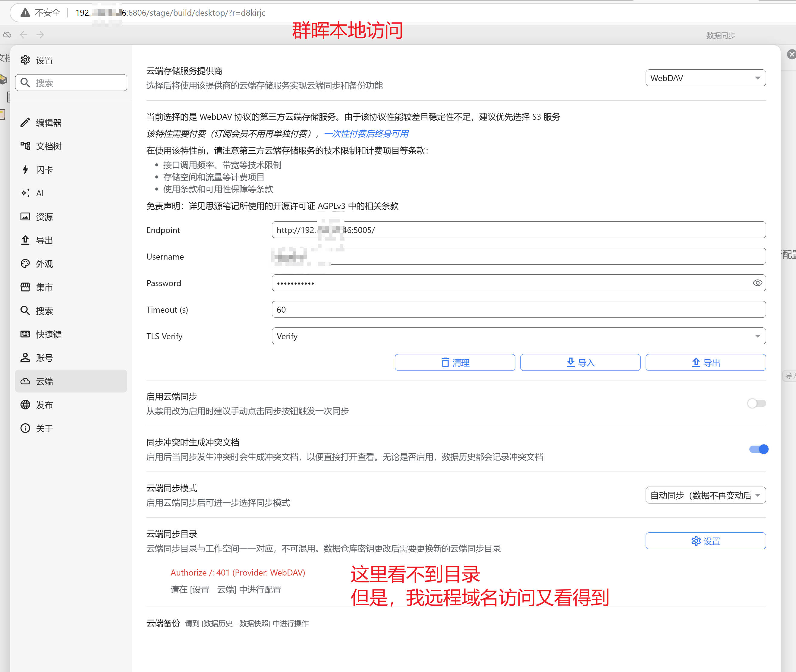Open the WebDAV provider dropdown
Screen dimensions: 796x672
[705, 78]
